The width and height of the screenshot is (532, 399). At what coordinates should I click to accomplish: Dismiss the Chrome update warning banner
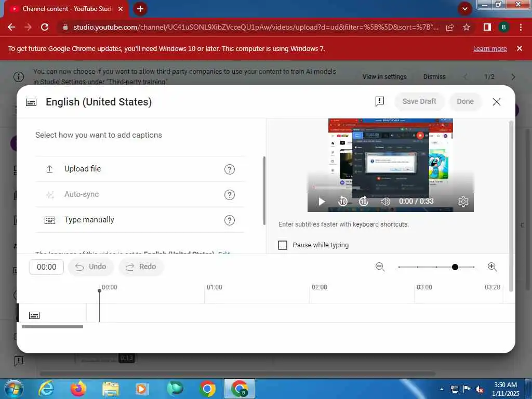(520, 48)
